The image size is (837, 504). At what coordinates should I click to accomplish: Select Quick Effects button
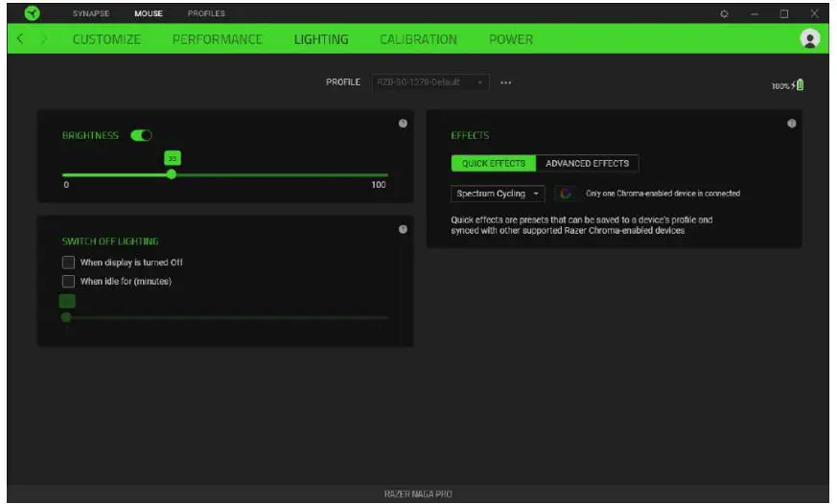tap(493, 163)
